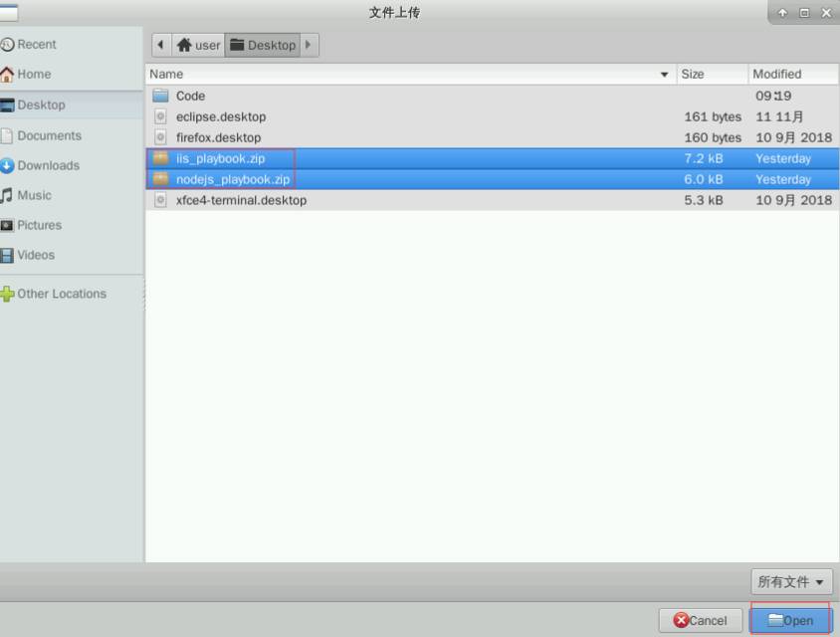Navigate to user home breadcrumb
The image size is (840, 637).
[198, 45]
